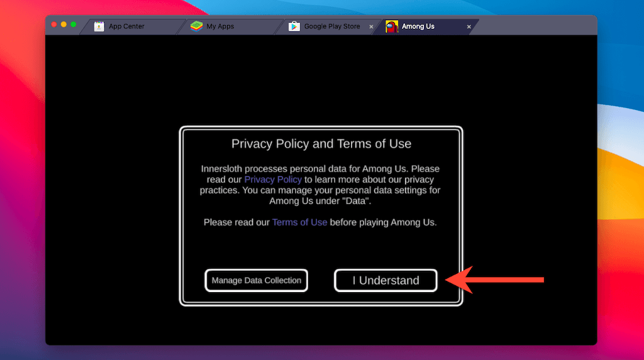Switch to the Google Play Store tab

(326, 26)
